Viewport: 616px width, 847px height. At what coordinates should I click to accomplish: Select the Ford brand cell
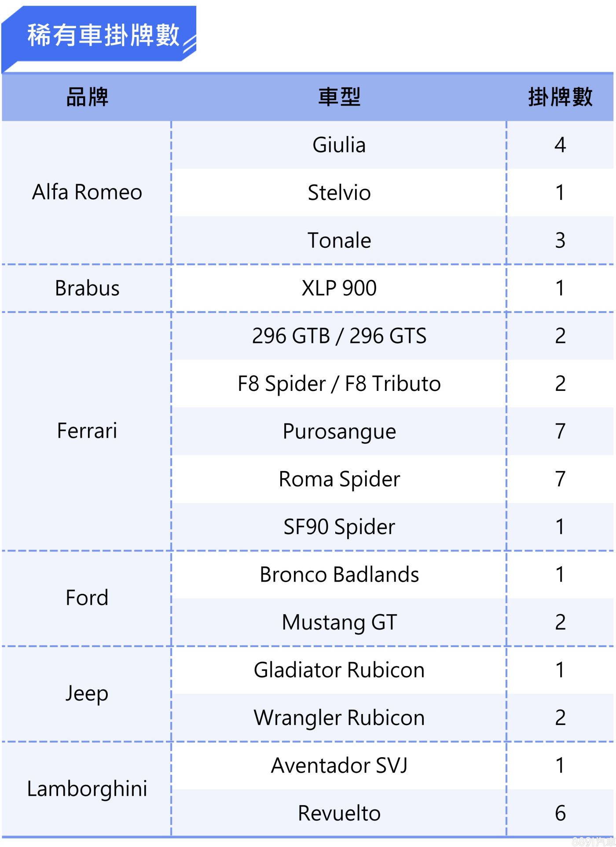click(87, 598)
